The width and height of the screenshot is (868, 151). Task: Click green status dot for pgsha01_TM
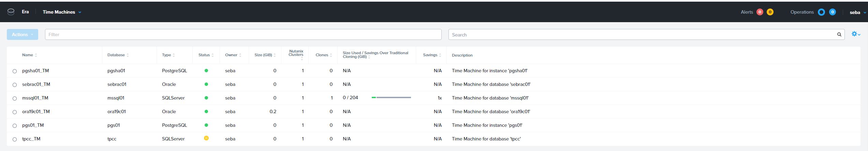[x=206, y=71]
